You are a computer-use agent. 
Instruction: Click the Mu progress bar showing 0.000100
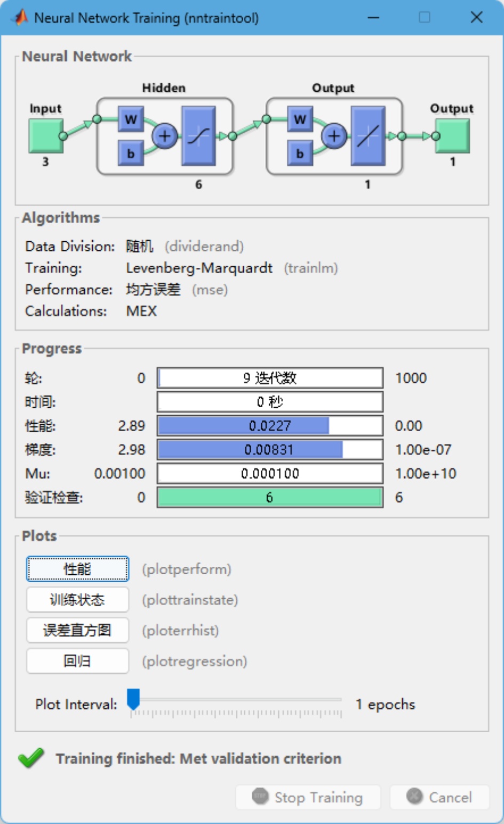click(270, 473)
